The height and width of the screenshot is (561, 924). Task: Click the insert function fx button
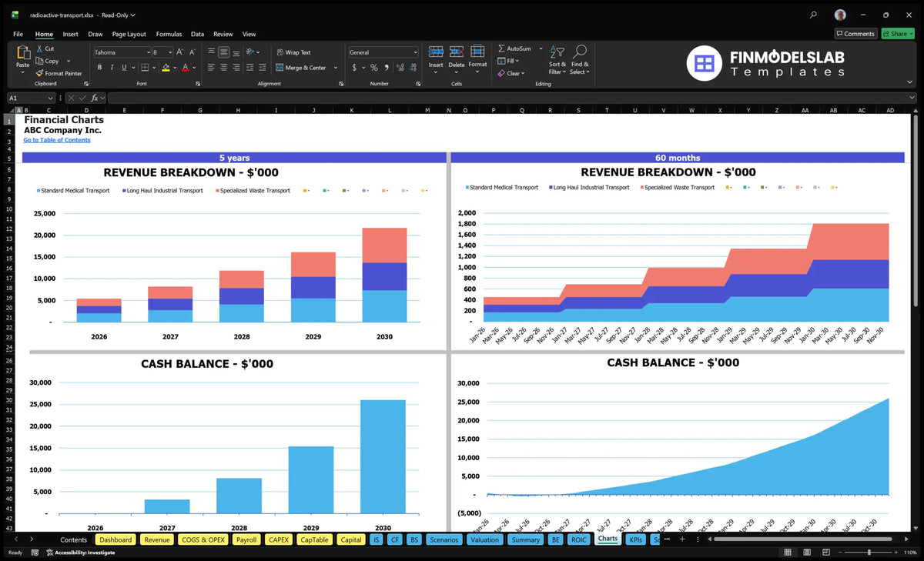click(x=94, y=98)
